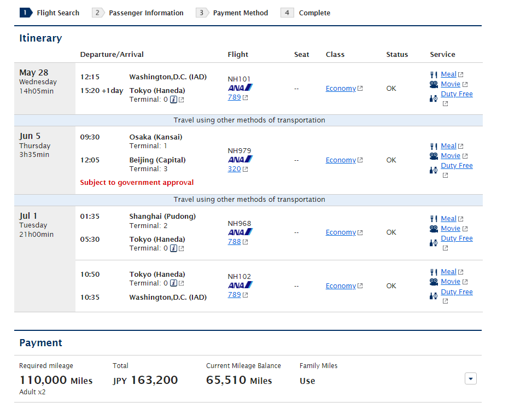Image resolution: width=532 pixels, height=408 pixels.
Task: Open aircraft 788 link for NH968
Action: click(x=234, y=242)
